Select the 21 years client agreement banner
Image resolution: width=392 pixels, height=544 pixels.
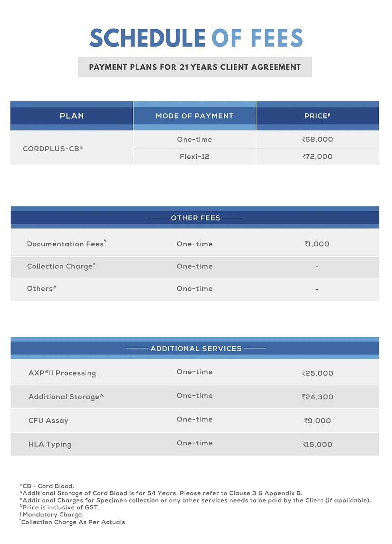[195, 67]
